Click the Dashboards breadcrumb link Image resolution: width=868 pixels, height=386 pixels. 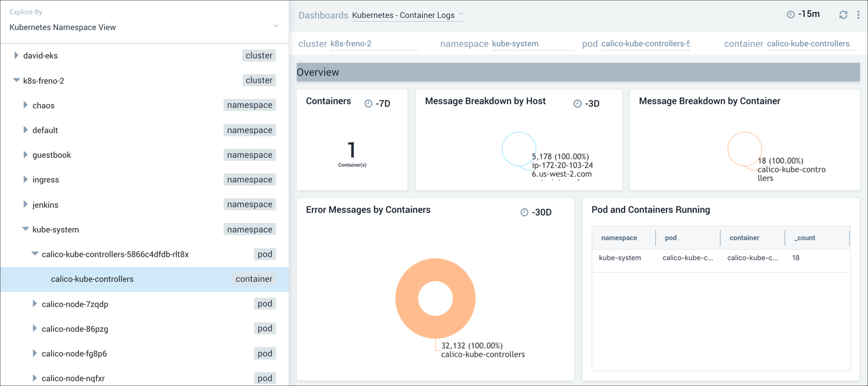click(323, 15)
